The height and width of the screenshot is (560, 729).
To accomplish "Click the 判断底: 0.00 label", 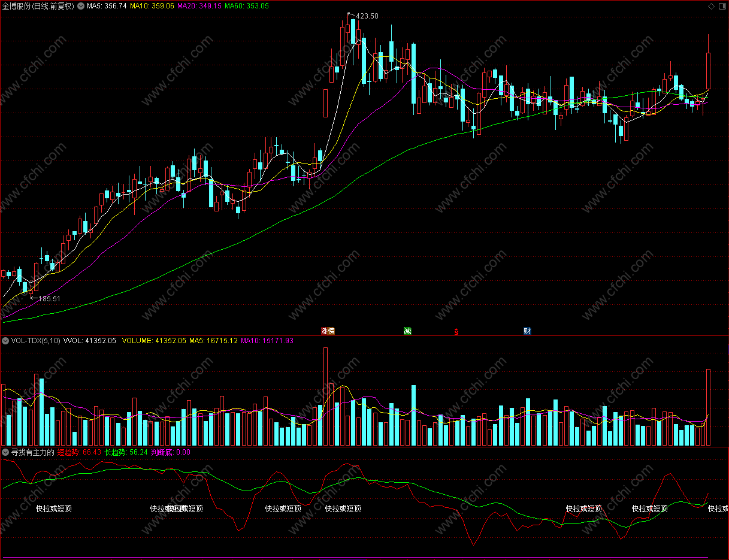I will coord(171,452).
